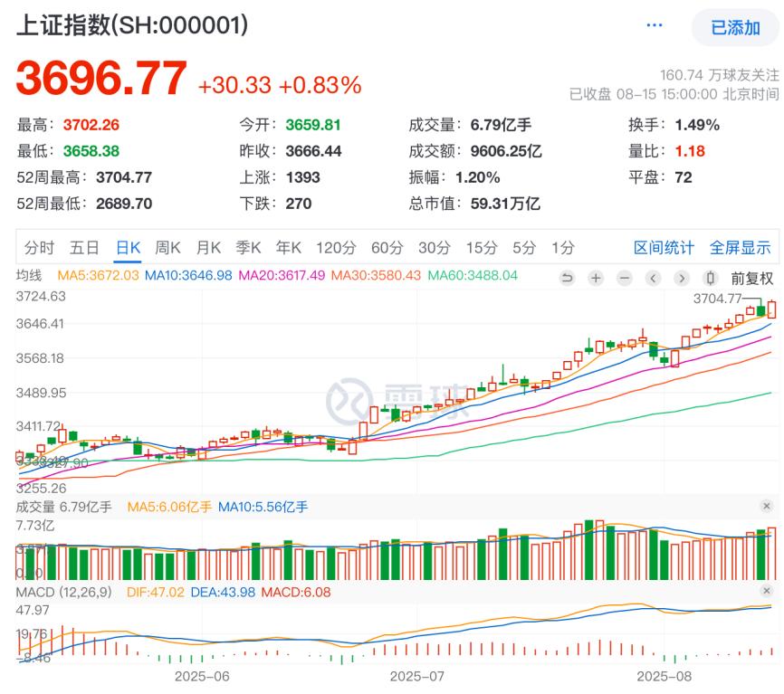Image resolution: width=784 pixels, height=694 pixels.
Task: Open the 前复权 adjustment dropdown
Action: click(x=751, y=278)
